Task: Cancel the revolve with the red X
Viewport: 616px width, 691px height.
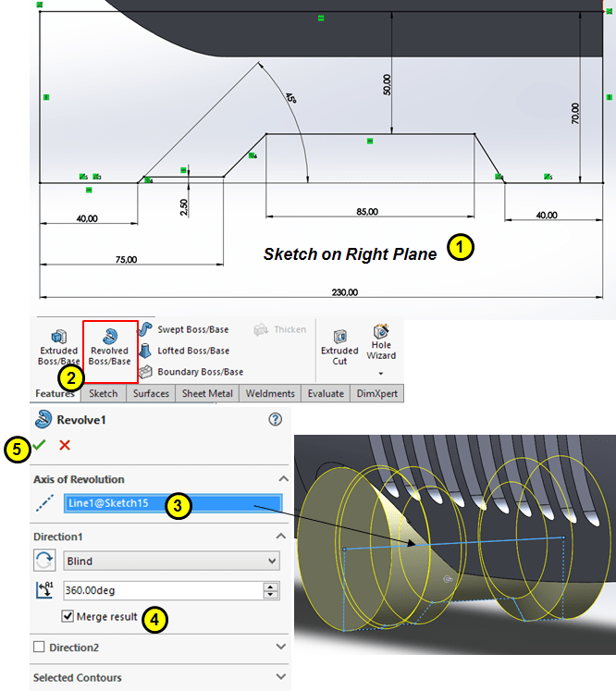Action: click(65, 446)
